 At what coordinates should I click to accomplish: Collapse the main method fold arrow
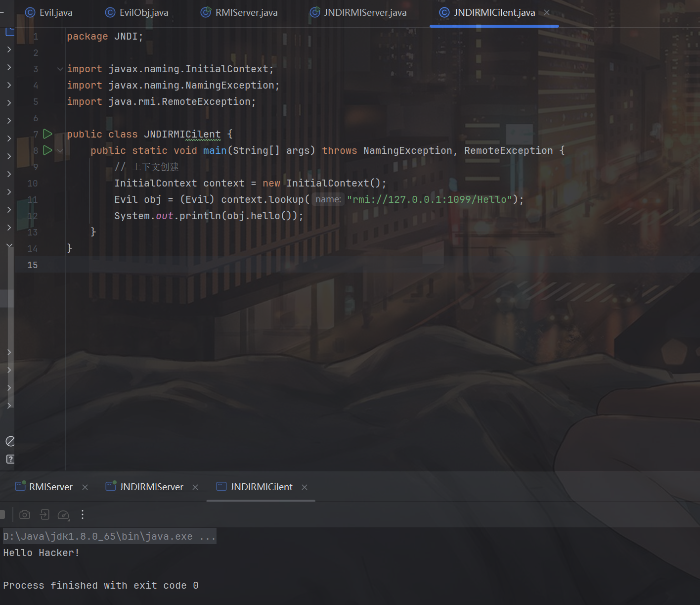point(60,150)
